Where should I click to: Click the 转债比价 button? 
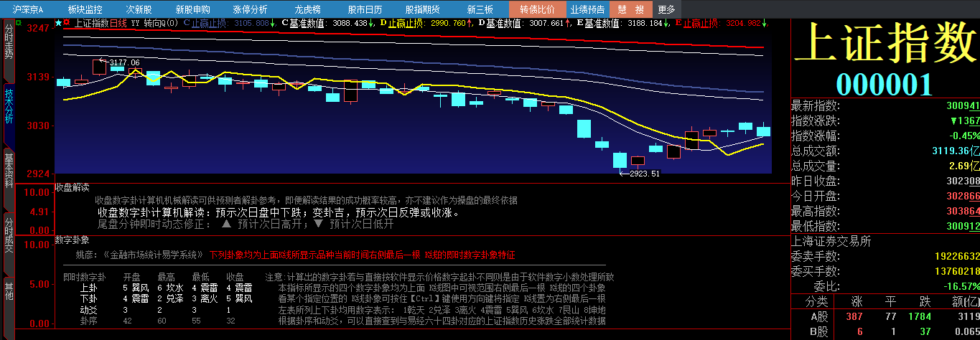click(x=537, y=9)
